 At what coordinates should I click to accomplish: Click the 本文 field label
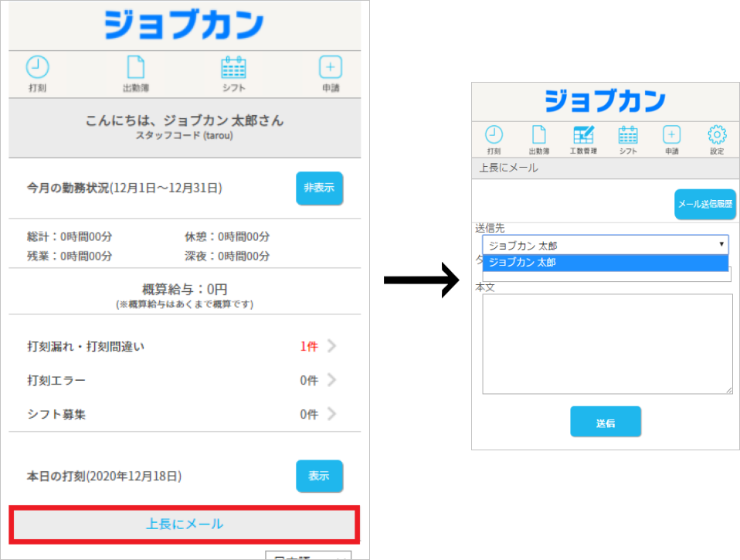click(484, 287)
